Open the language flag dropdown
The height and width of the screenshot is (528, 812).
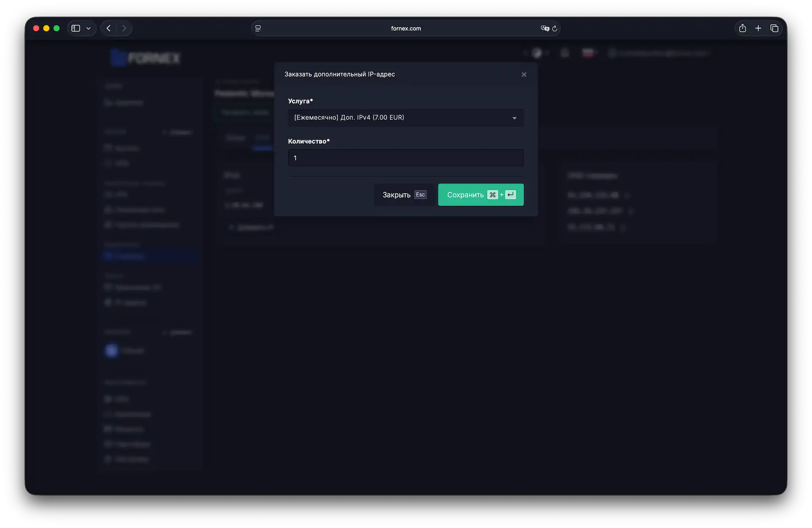pos(588,53)
